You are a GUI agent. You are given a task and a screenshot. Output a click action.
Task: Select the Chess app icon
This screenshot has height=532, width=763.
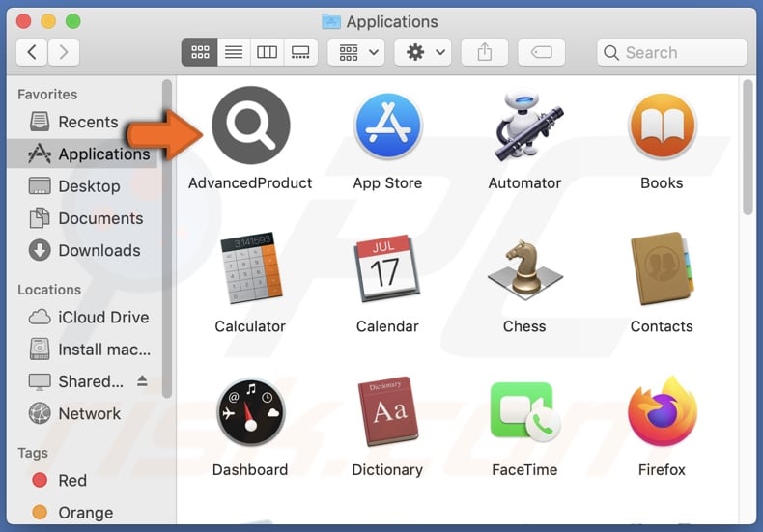[525, 268]
